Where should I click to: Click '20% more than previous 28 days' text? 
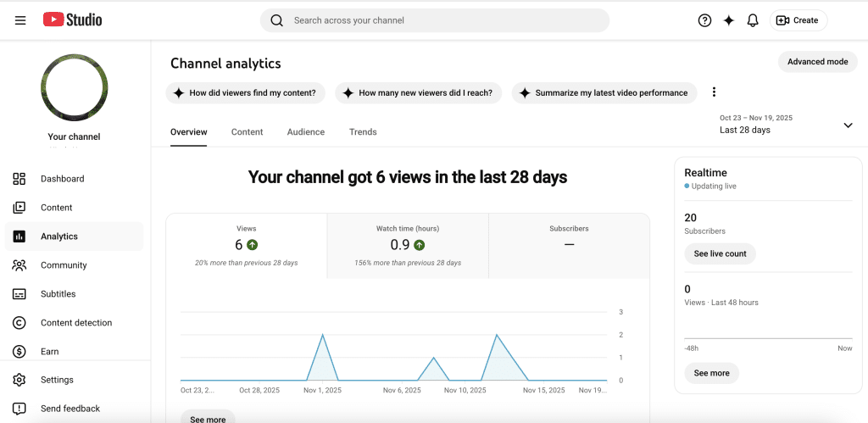tap(247, 263)
